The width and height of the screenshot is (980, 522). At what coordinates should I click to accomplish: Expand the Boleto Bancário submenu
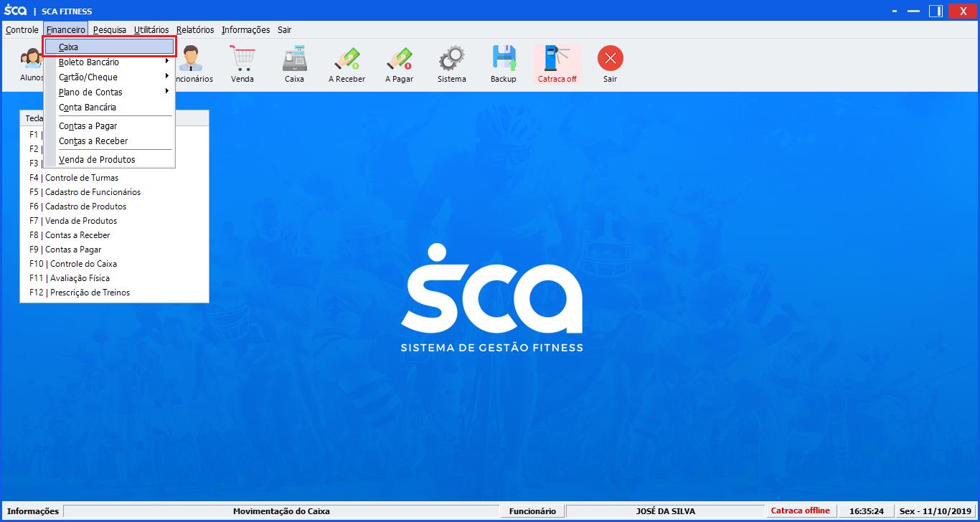pyautogui.click(x=110, y=62)
